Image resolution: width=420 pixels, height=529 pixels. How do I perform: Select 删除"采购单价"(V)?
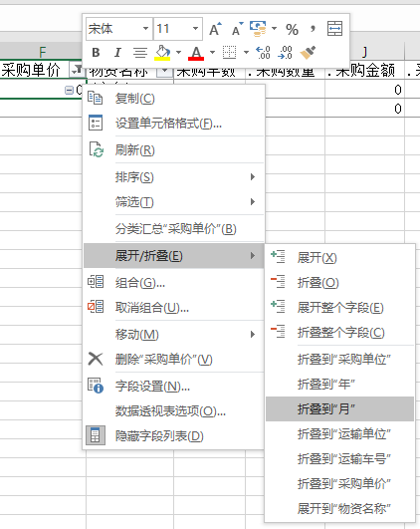point(173,360)
